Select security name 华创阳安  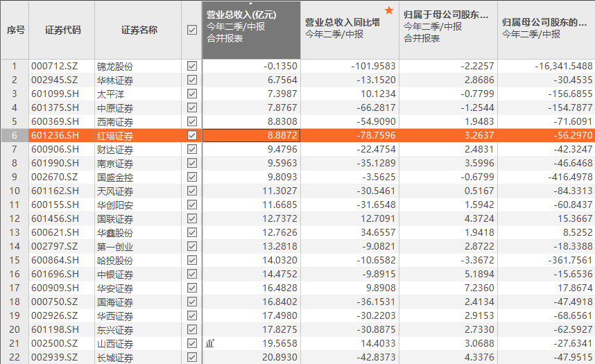[115, 205]
